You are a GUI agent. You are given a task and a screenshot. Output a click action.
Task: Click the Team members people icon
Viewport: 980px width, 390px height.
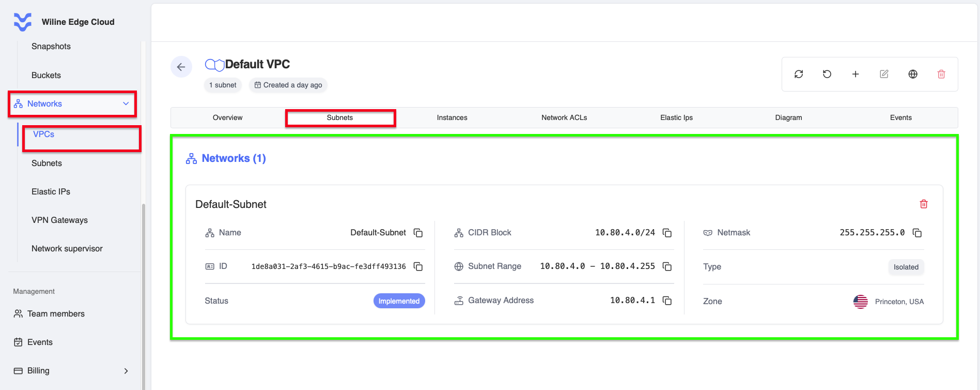18,314
